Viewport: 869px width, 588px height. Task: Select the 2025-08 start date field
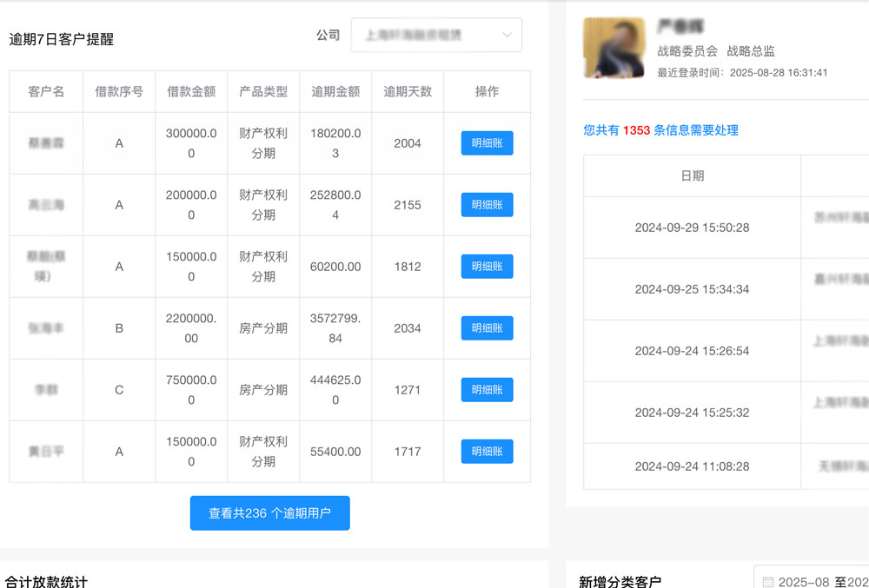(x=804, y=582)
